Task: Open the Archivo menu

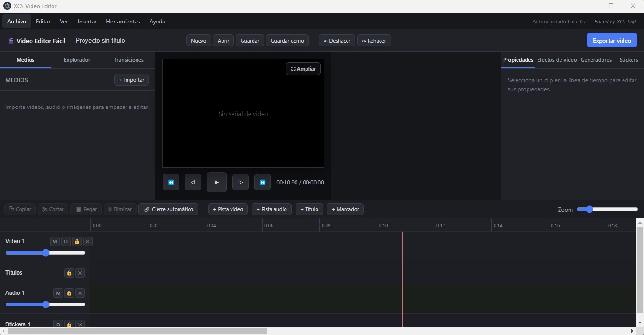Action: click(x=17, y=22)
